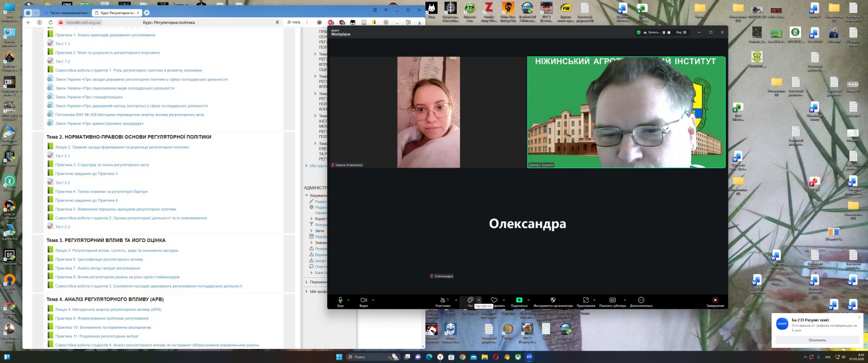Open Инструменты организатора shield icon
This screenshot has width=868, height=363.
553,300
